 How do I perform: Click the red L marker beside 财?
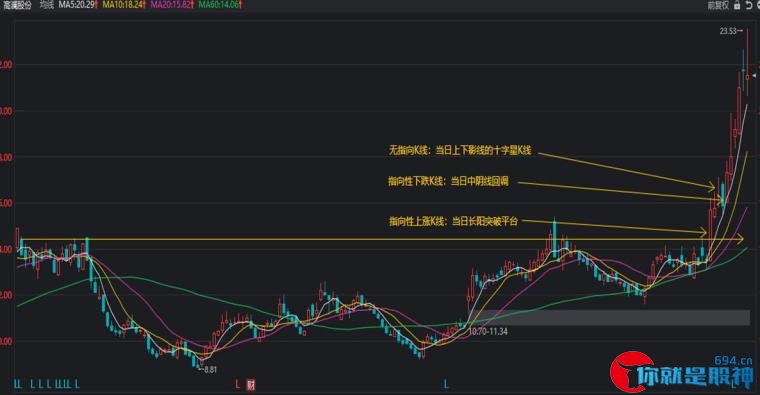tap(238, 385)
